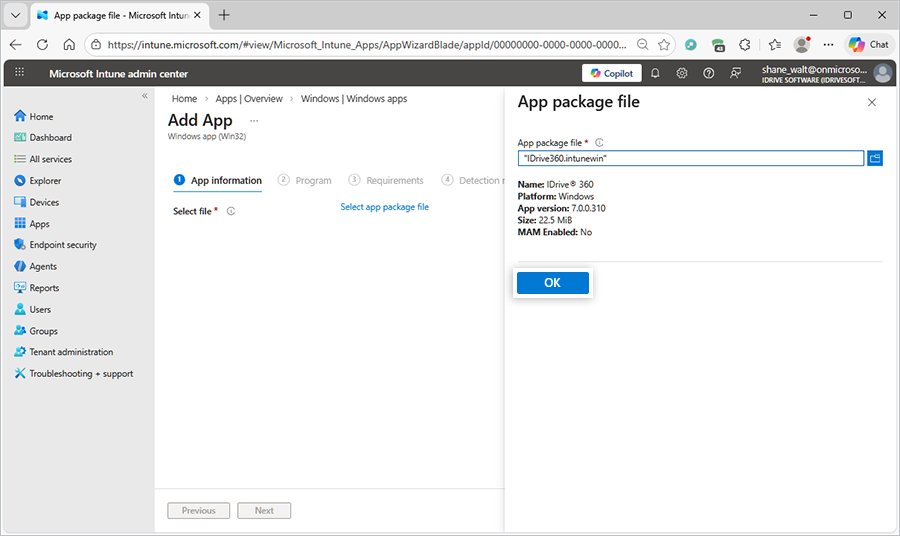Select Troubleshooting + support
900x536 pixels.
pos(80,374)
